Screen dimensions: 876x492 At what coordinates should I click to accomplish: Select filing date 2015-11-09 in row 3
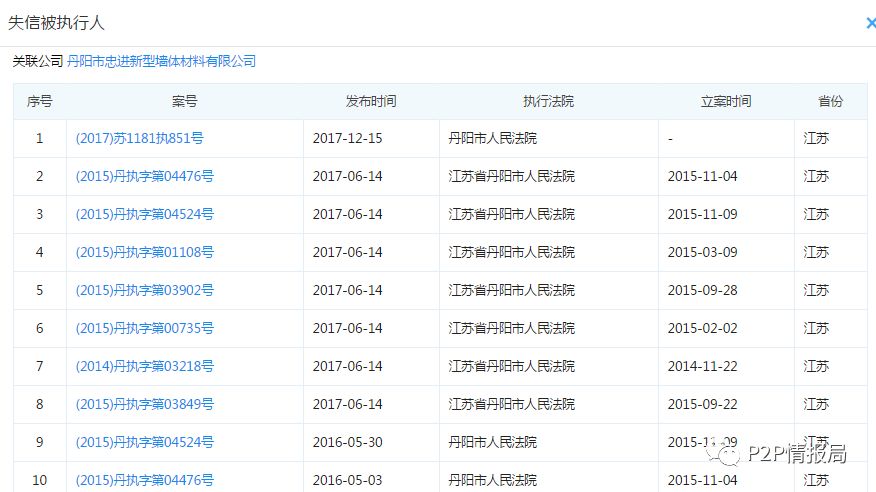702,214
